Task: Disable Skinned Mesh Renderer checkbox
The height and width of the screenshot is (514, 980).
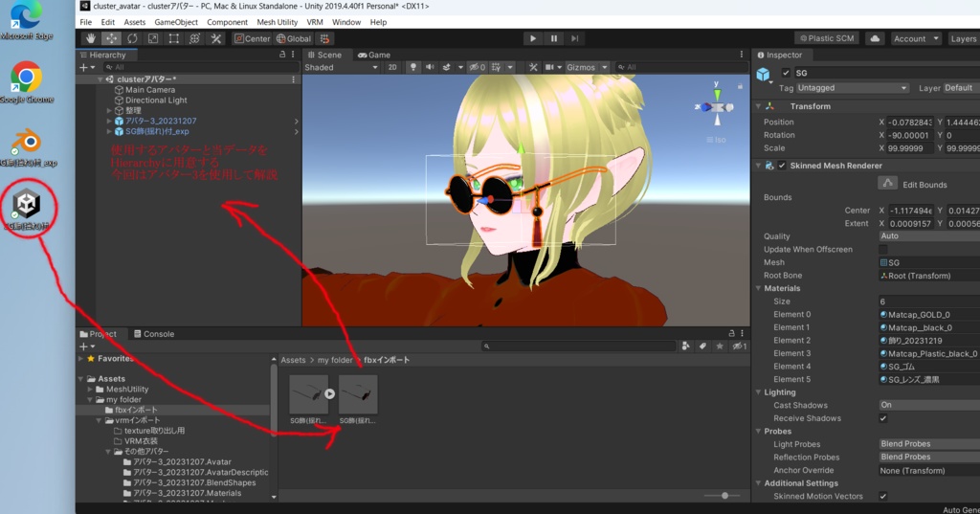Action: tap(782, 166)
